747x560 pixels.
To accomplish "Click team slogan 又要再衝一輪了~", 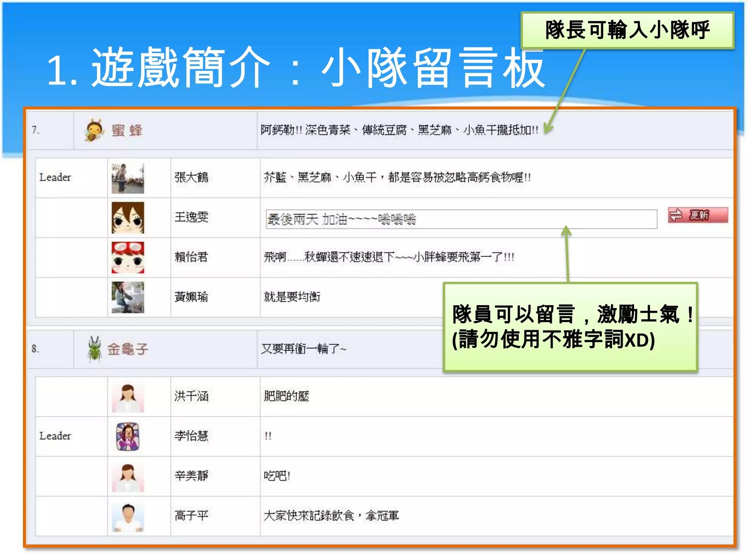I will pos(303,349).
